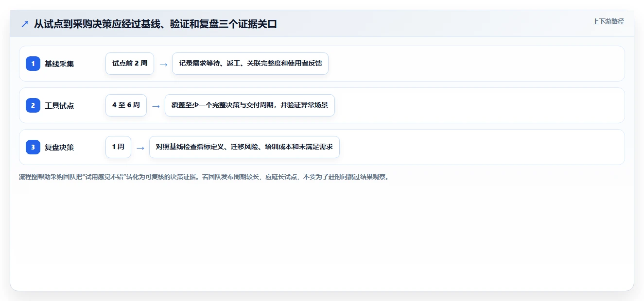644x301 pixels.
Task: Click the arrow after 1 周
Action: pyautogui.click(x=140, y=148)
